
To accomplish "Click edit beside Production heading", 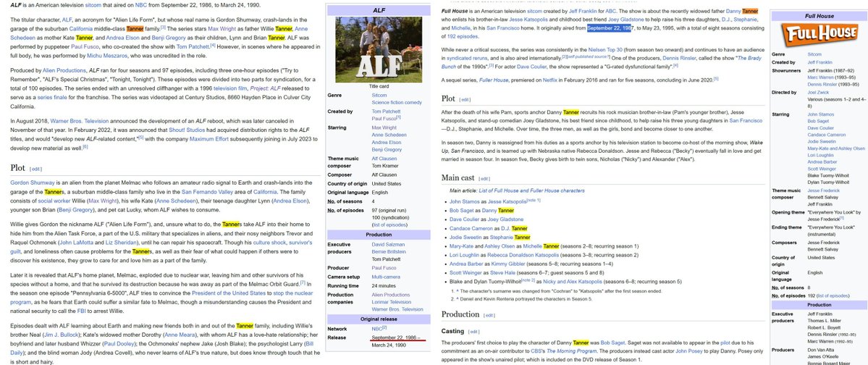I will tap(489, 315).
